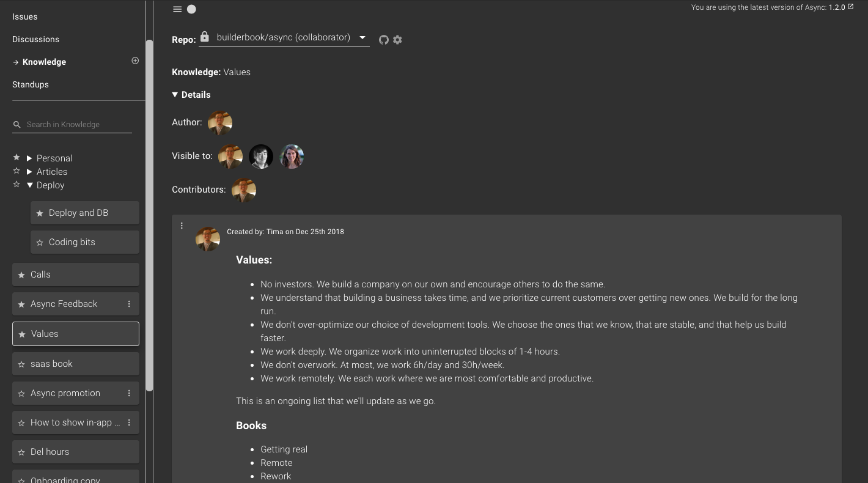The image size is (868, 483).
Task: Add new knowledge with the plus icon
Action: pos(134,61)
